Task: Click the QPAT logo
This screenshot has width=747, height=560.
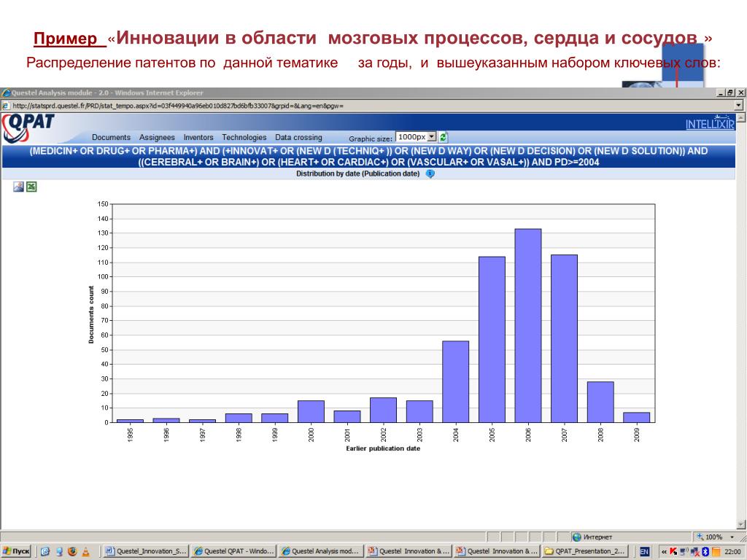Action: tap(28, 128)
